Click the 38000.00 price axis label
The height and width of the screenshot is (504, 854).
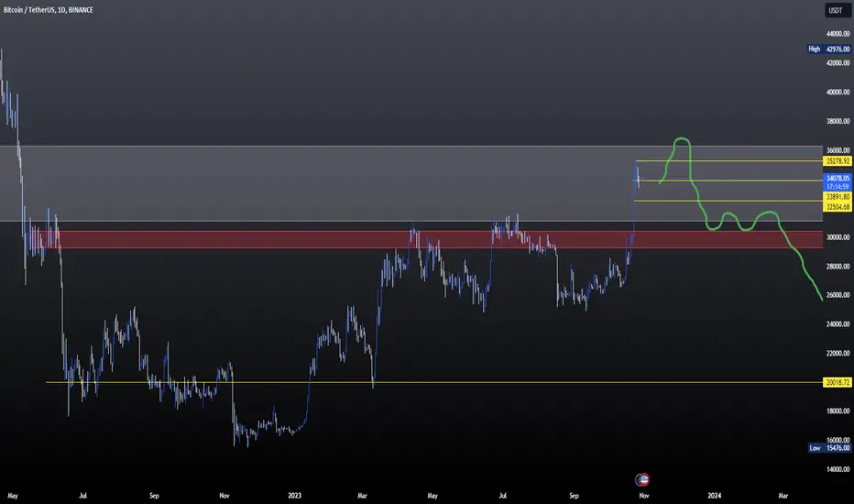coord(838,121)
